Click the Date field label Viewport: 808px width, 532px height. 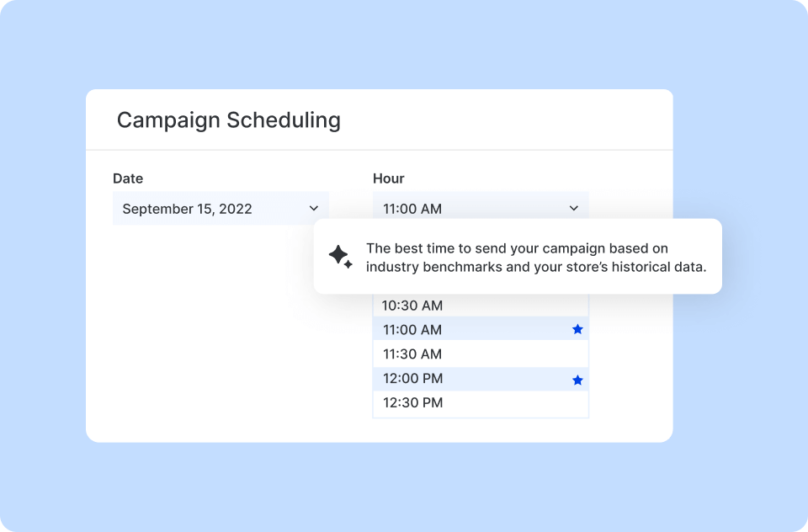[128, 178]
